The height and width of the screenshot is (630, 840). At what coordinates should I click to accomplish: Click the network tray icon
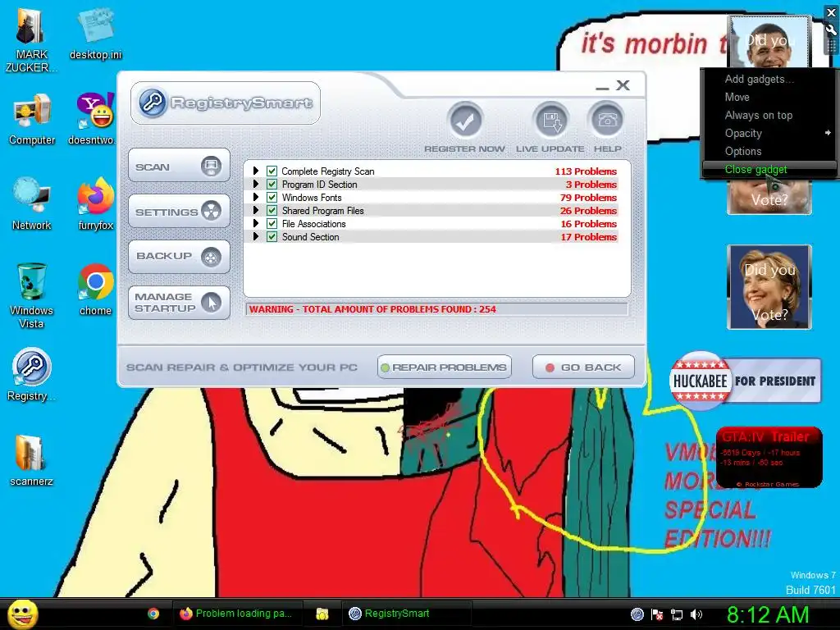pyautogui.click(x=677, y=614)
